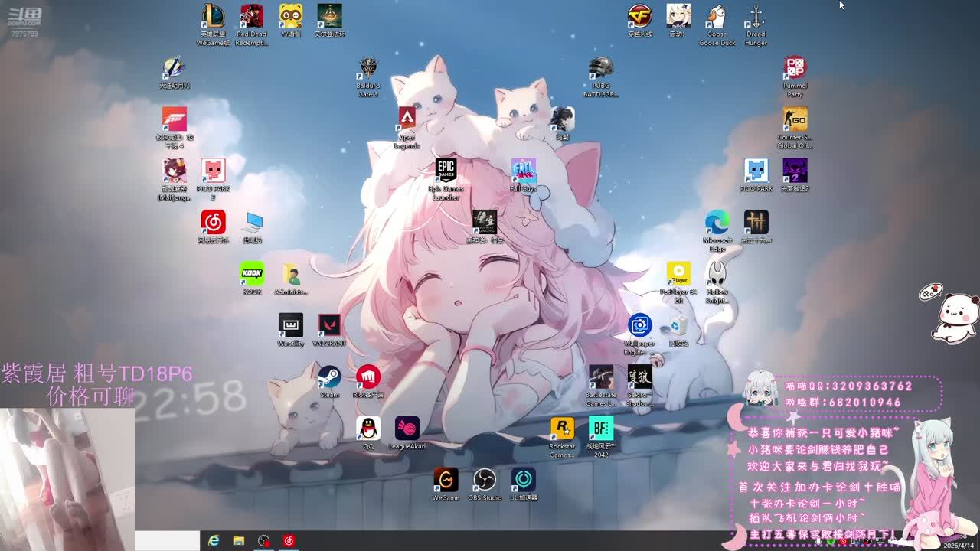Open the Wallpaper Engine desktop shortcut

pyautogui.click(x=640, y=334)
